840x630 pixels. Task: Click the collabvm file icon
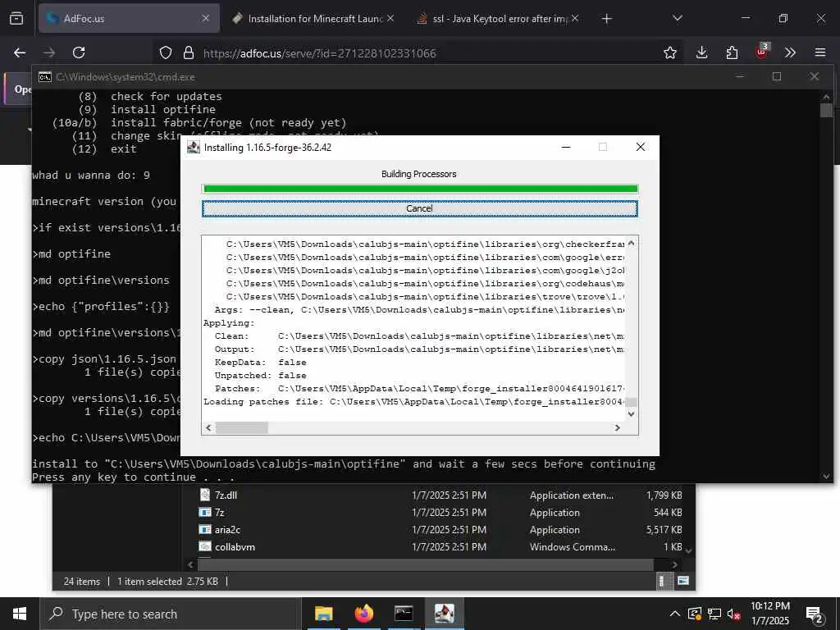pos(204,546)
